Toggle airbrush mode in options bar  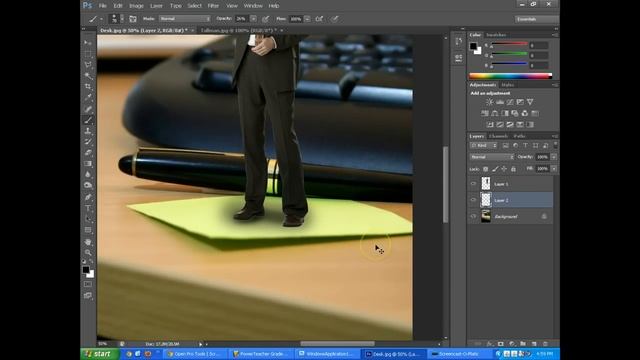pos(319,19)
